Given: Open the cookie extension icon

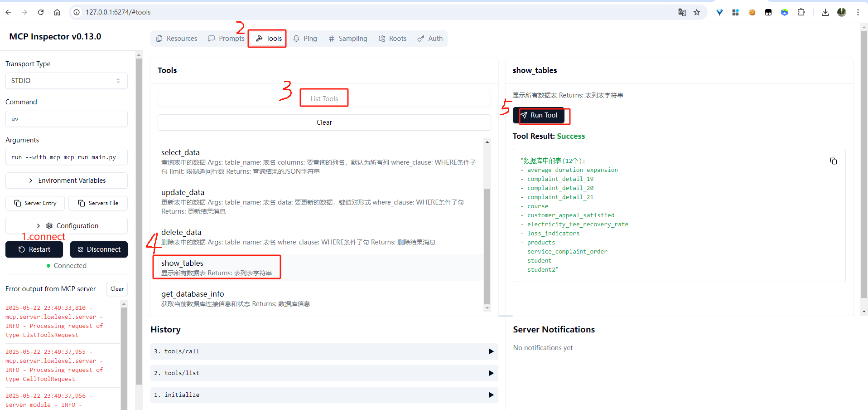Looking at the screenshot, I should (x=752, y=12).
